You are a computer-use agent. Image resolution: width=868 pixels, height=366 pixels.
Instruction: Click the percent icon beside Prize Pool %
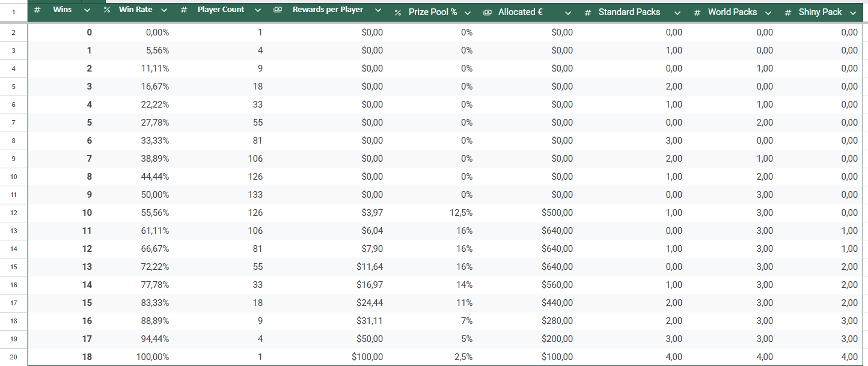pos(398,13)
